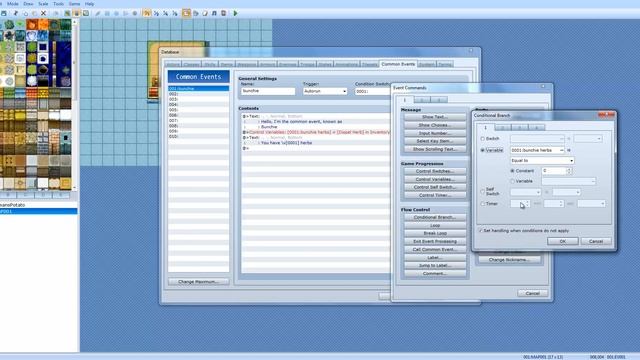Open Event Commands page 3 tab
This screenshot has height=360, width=640.
[439, 100]
